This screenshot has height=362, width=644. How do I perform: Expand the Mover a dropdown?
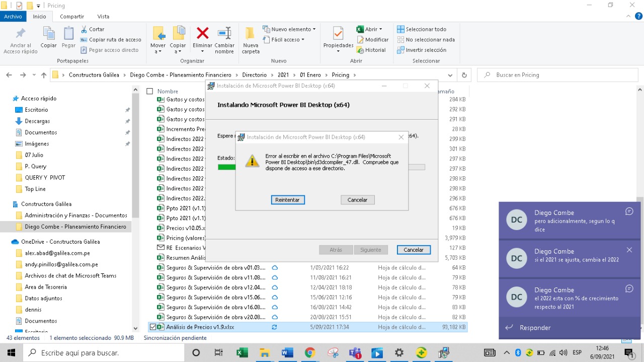tap(158, 51)
